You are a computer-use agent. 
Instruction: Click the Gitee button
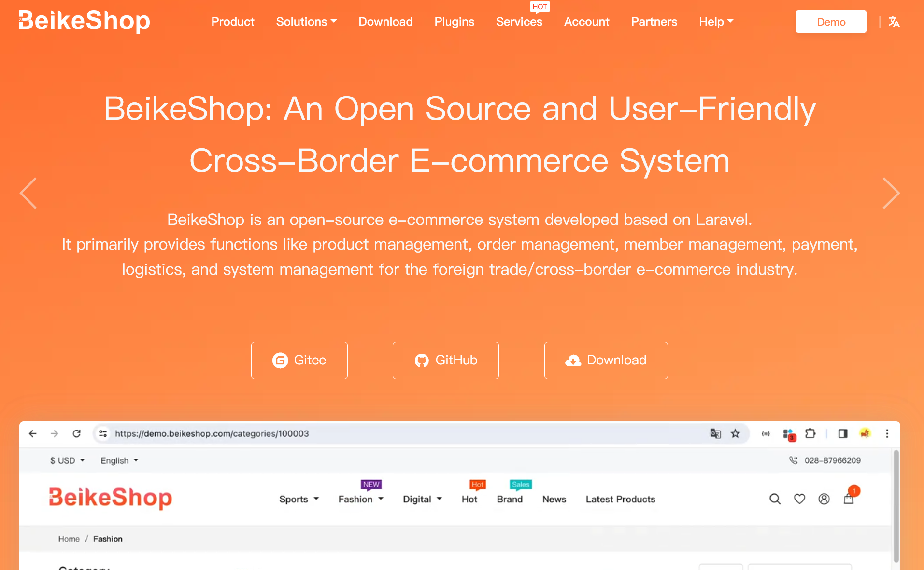[299, 360]
